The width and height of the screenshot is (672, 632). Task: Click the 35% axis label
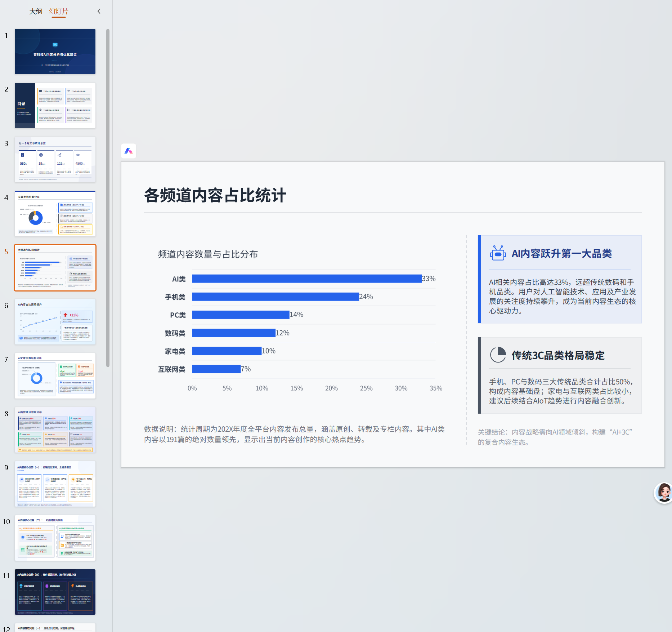click(x=436, y=388)
